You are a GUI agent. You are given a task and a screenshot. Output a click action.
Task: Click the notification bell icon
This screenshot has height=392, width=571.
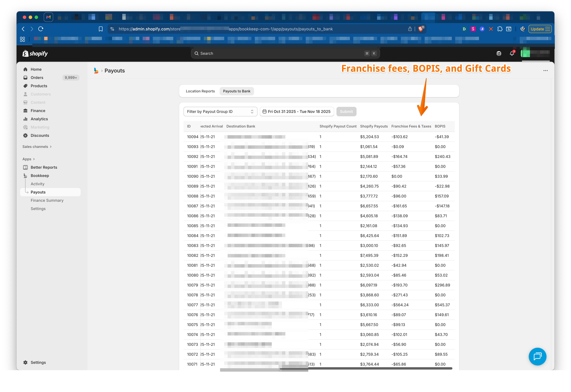point(512,54)
